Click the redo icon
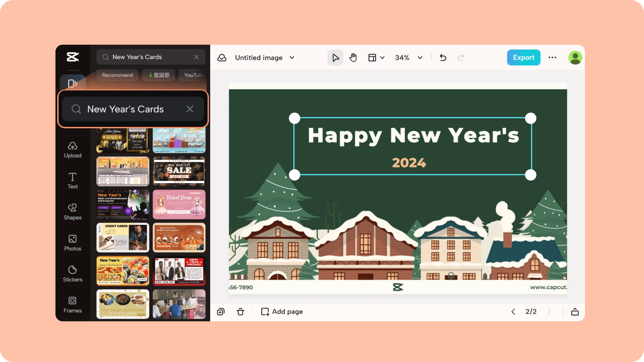 461,57
